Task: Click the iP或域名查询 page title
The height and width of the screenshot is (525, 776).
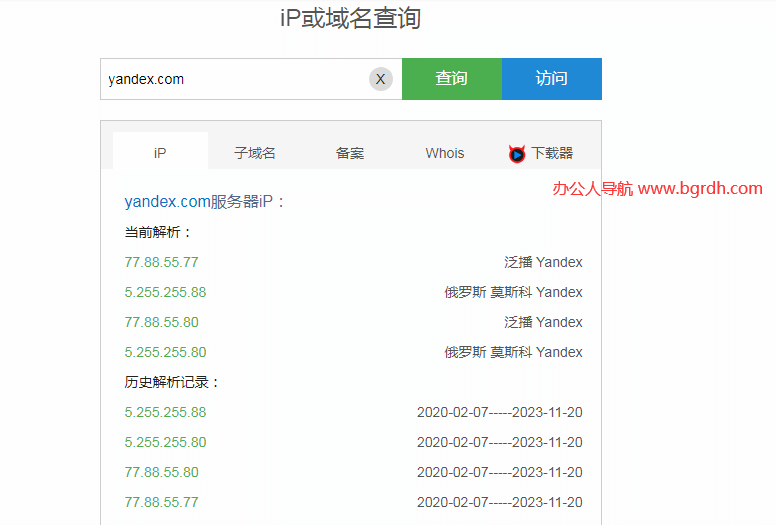Action: 350,18
